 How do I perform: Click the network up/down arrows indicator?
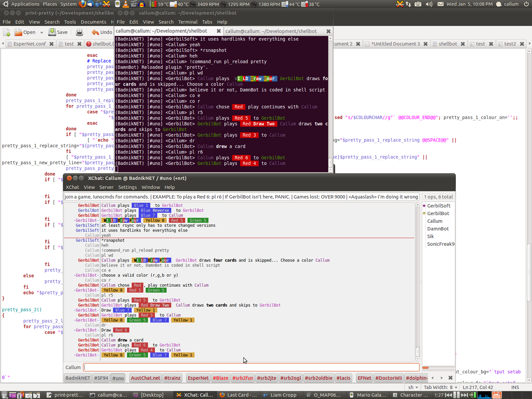[x=408, y=4]
